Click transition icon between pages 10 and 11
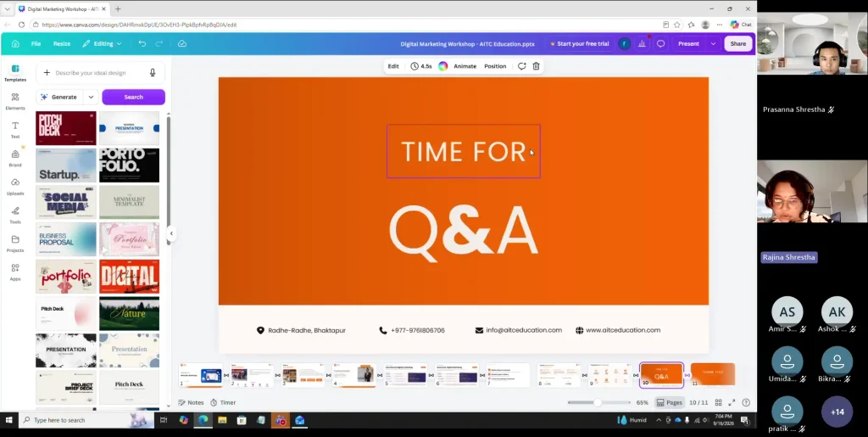The width and height of the screenshot is (868, 437). [x=687, y=376]
